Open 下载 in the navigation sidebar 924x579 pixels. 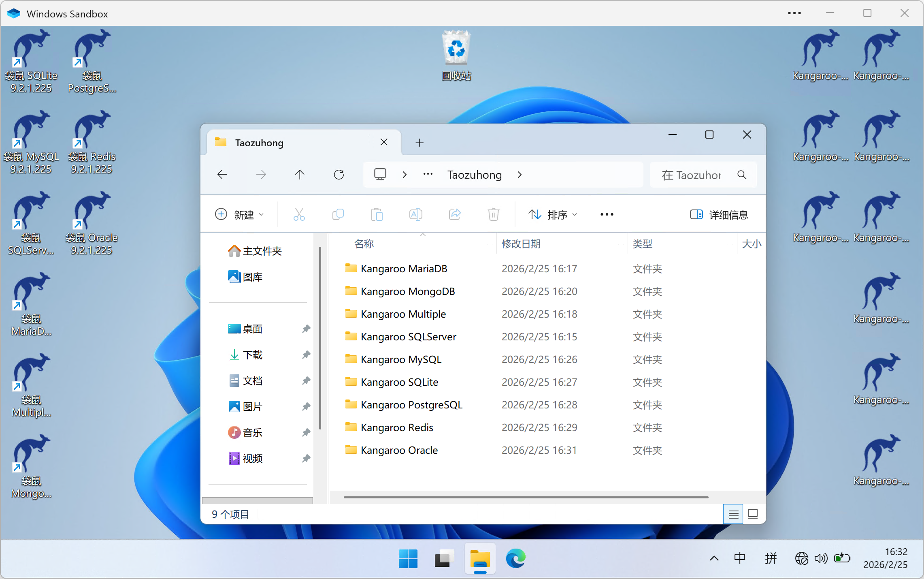[253, 355]
